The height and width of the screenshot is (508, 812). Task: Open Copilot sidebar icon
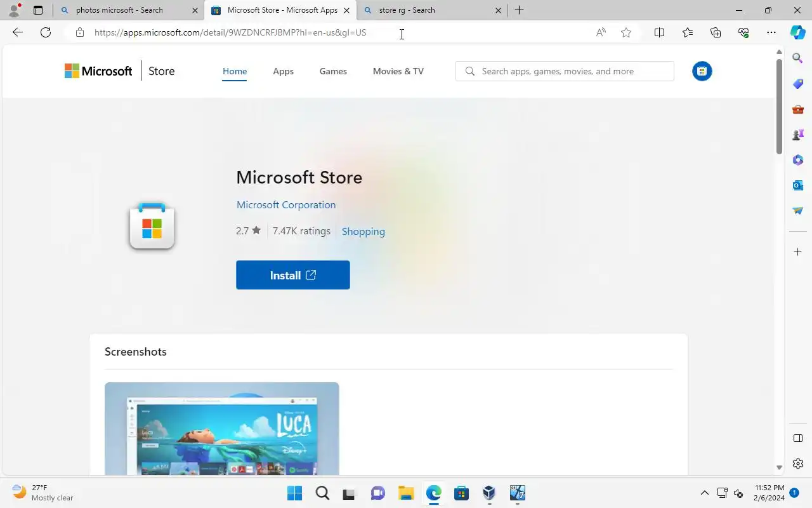(x=798, y=32)
